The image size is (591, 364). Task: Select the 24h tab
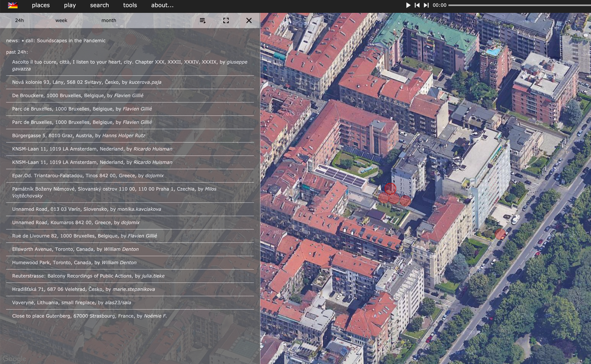pyautogui.click(x=19, y=21)
